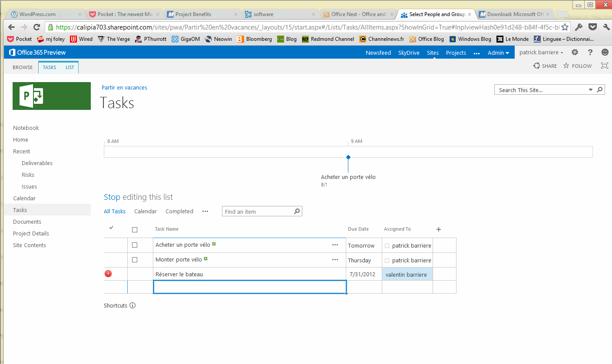Click the focus on content icon
Viewport: 612px width, 364px height.
pos(604,66)
